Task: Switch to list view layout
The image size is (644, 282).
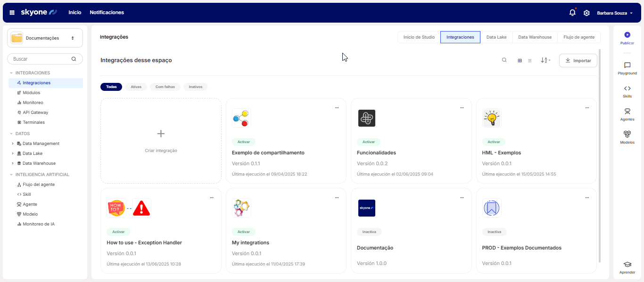Action: [529, 60]
